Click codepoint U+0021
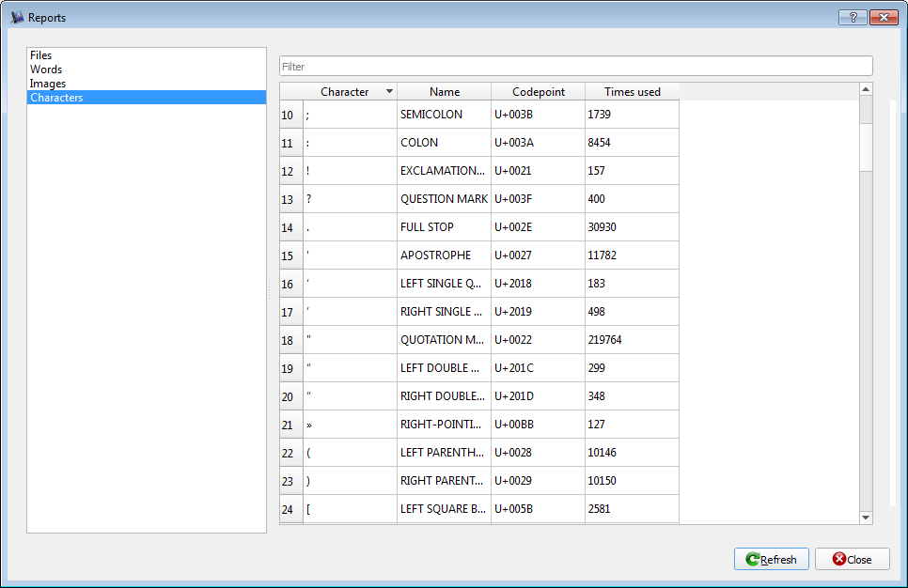This screenshot has height=588, width=908. pos(538,171)
